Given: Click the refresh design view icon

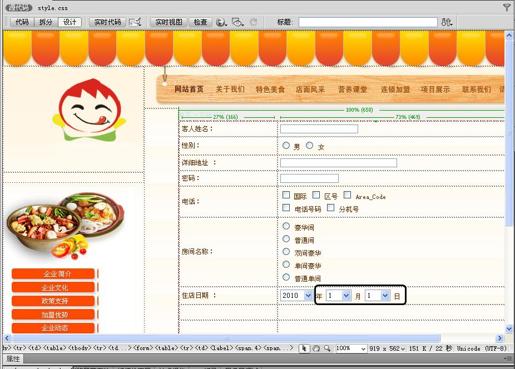Looking at the screenshot, I should click(x=254, y=22).
